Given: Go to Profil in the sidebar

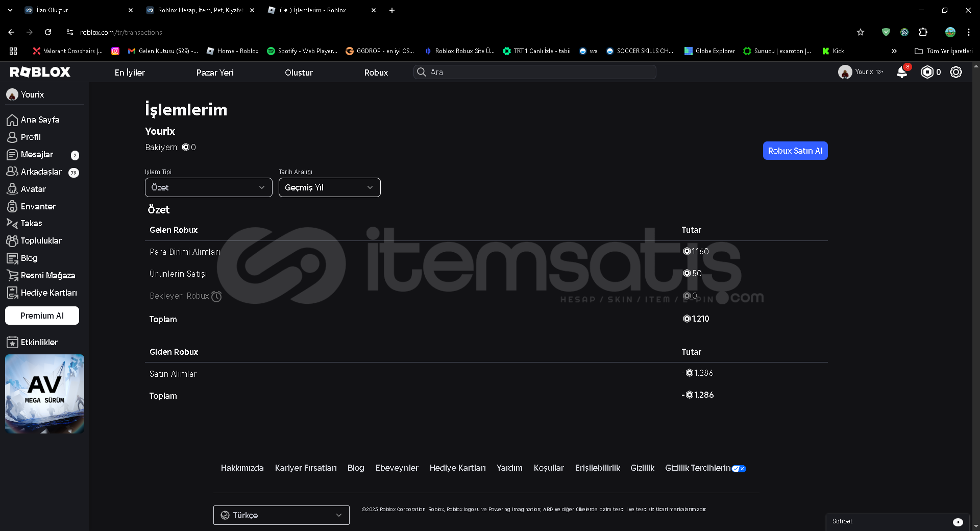Looking at the screenshot, I should (24, 137).
